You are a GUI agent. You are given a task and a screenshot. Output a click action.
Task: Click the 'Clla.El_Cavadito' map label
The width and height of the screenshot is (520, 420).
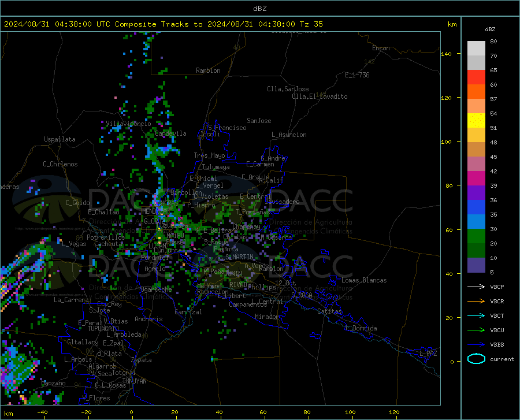click(320, 96)
